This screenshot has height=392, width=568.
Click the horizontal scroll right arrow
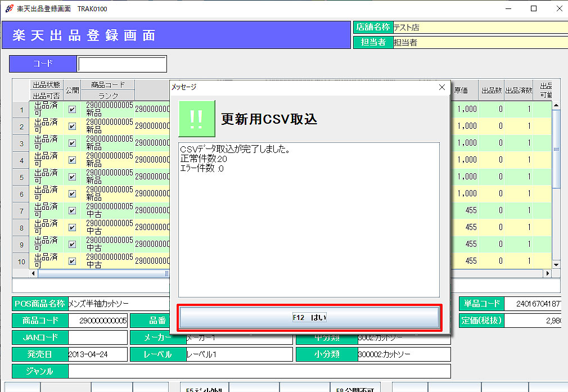pyautogui.click(x=547, y=273)
